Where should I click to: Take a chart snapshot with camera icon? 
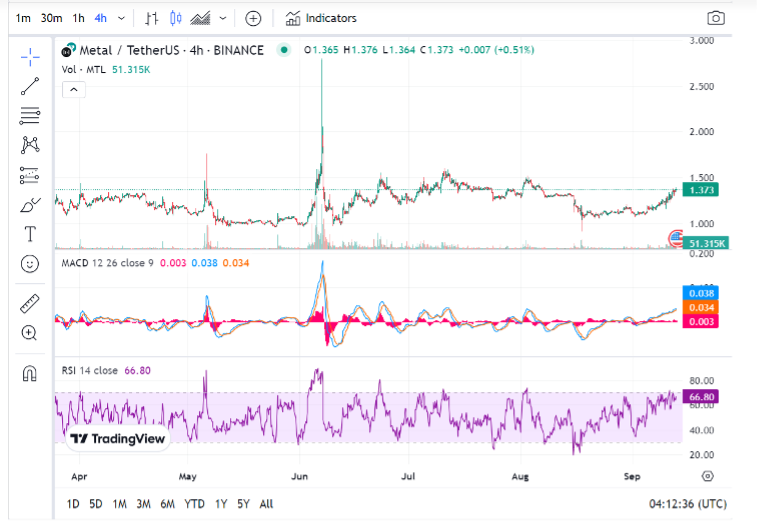[715, 18]
